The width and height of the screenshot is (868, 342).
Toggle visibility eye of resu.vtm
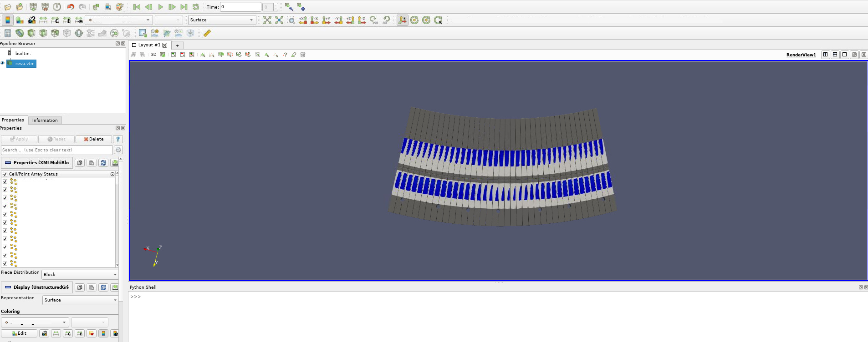[3, 63]
